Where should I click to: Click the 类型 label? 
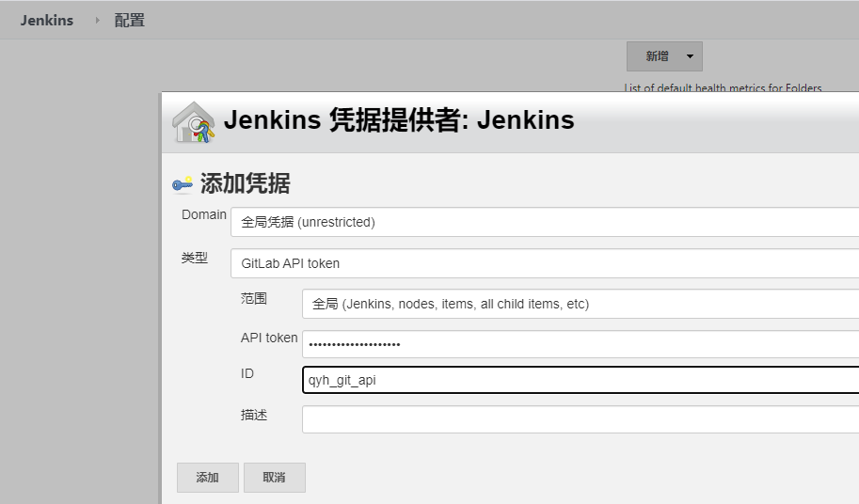[x=195, y=258]
